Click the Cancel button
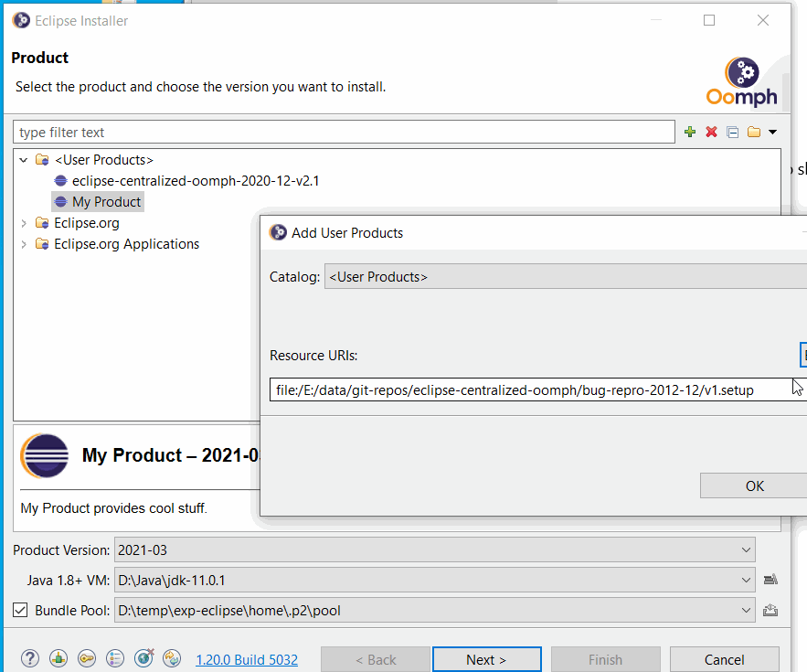Screen dimensions: 807x672 [x=725, y=659]
